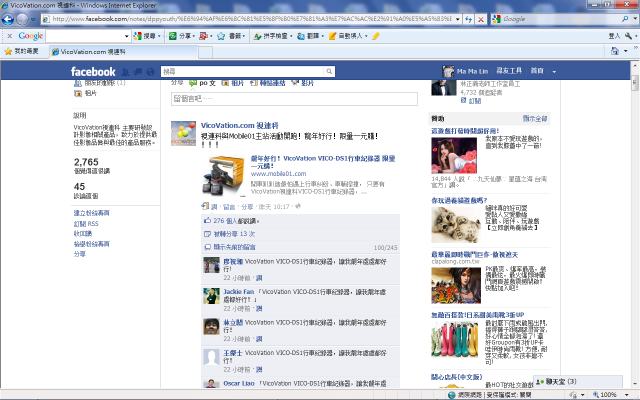Click the AutoFill pencil-note icon
The height and width of the screenshot is (400, 640).
click(x=332, y=36)
